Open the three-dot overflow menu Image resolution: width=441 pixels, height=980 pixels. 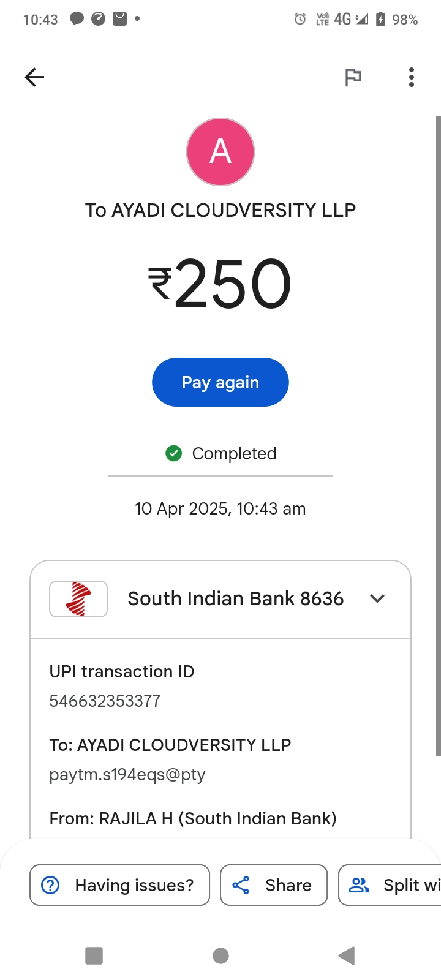(412, 77)
